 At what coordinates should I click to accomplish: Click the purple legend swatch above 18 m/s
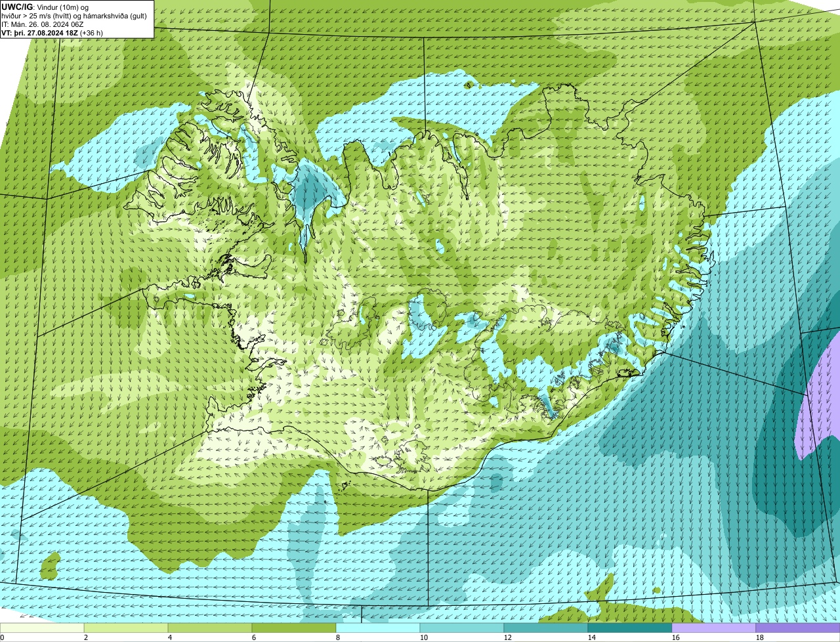[798, 628]
